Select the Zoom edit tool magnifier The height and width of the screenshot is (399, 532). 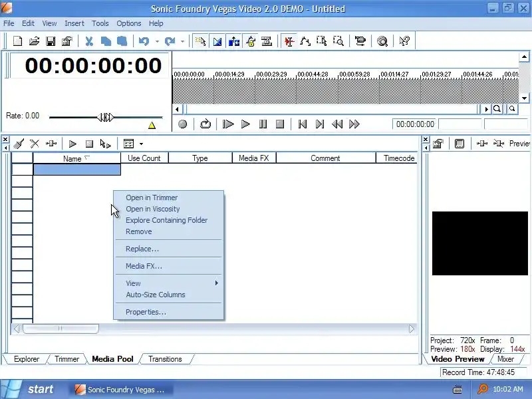click(338, 41)
